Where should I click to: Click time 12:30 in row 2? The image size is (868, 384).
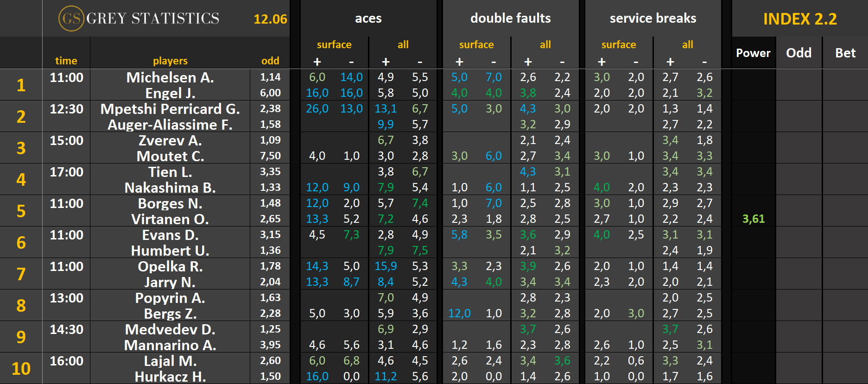point(66,109)
